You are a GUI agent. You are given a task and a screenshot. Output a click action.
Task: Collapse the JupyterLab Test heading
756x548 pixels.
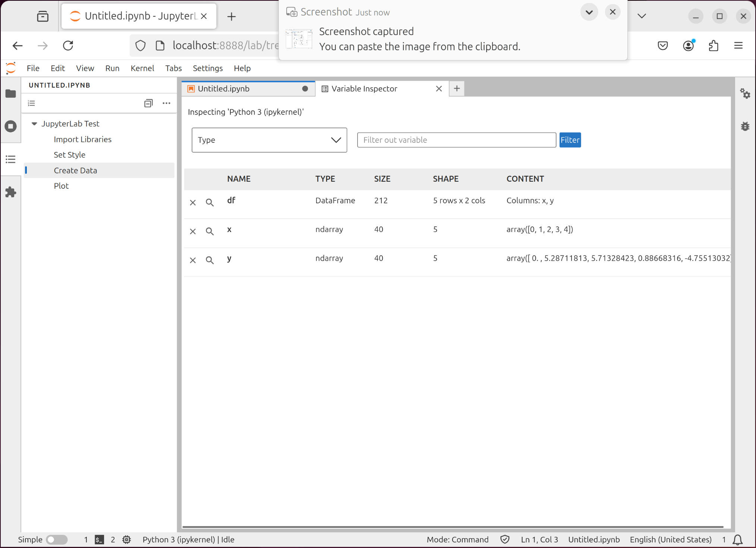pyautogui.click(x=34, y=123)
